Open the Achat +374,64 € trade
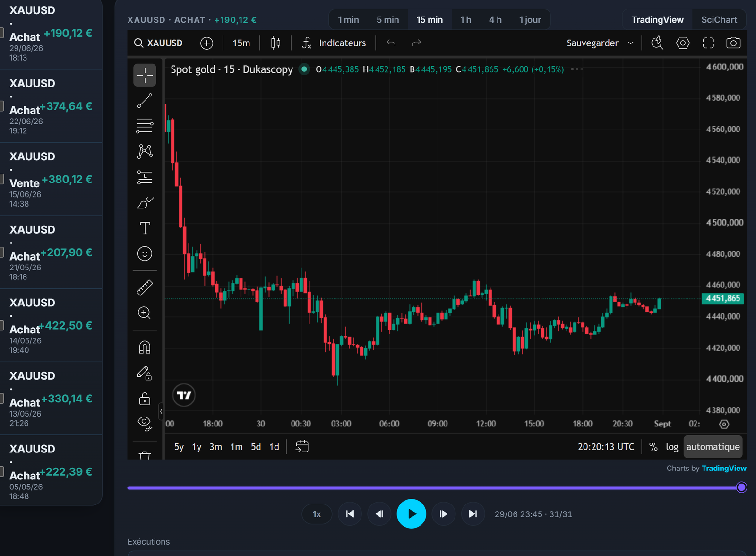Viewport: 756px width, 556px height. click(x=51, y=106)
